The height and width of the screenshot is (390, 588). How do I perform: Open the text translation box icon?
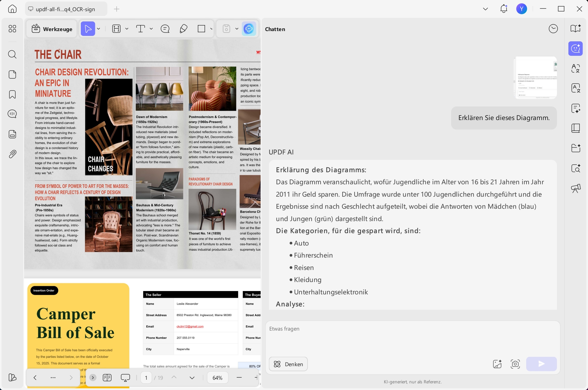point(576,88)
